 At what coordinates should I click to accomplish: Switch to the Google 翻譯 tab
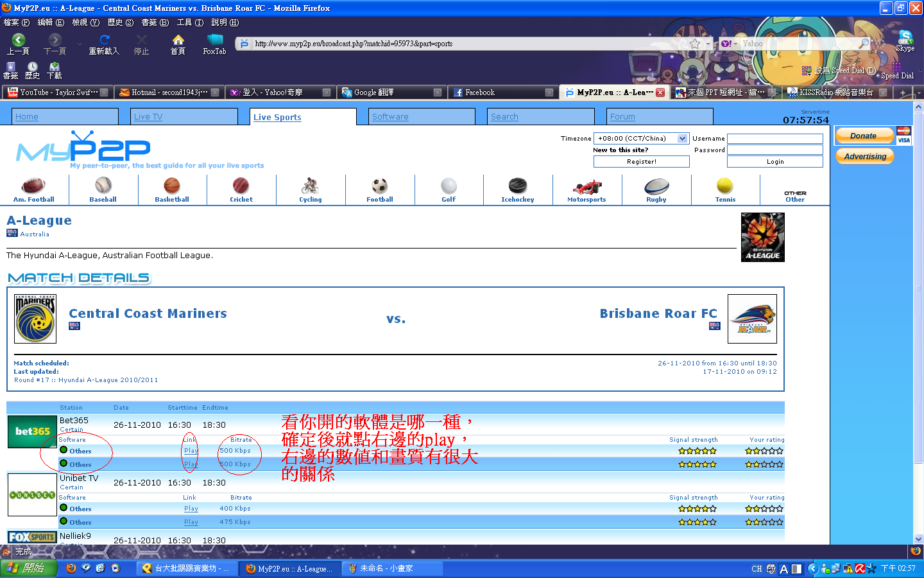(x=391, y=92)
